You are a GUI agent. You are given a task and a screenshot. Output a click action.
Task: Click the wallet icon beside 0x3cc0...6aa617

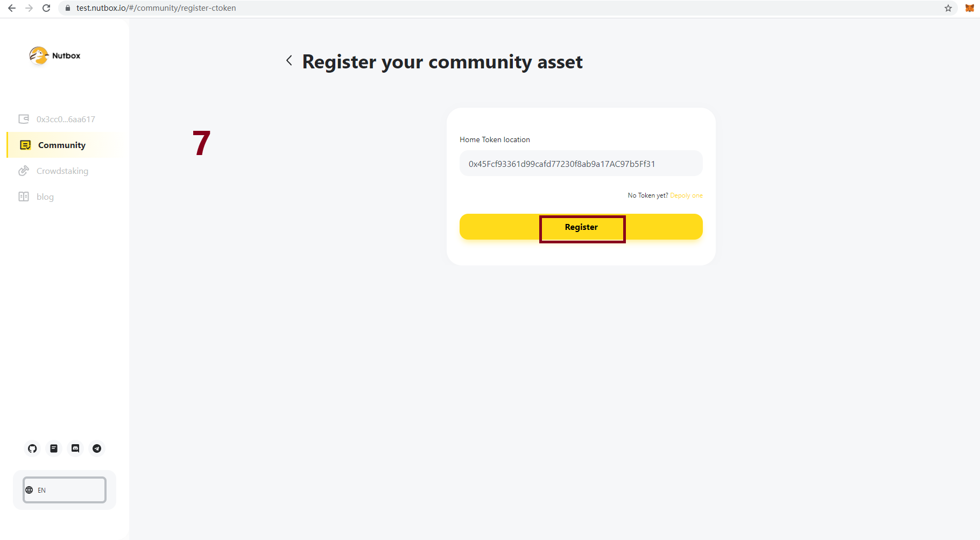point(24,119)
